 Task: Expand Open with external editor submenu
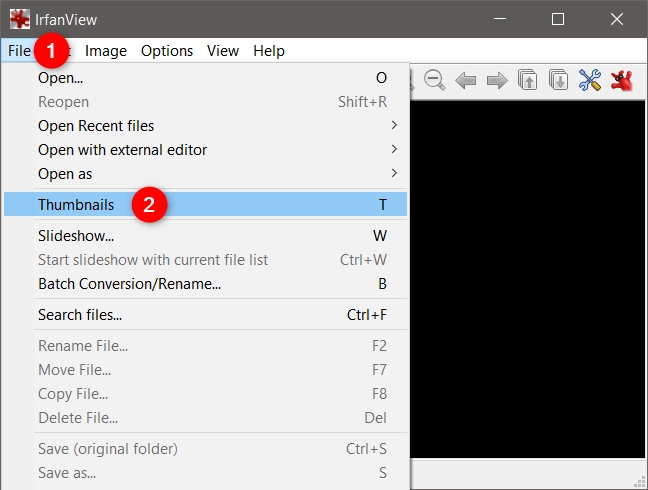(x=205, y=150)
